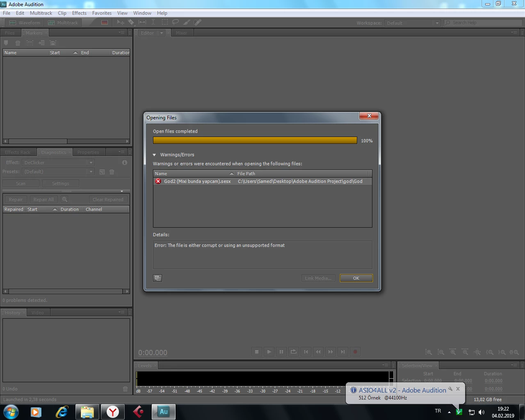Screen dimensions: 525x420
Task: Click the volume icon in system tray
Action: coord(482,412)
